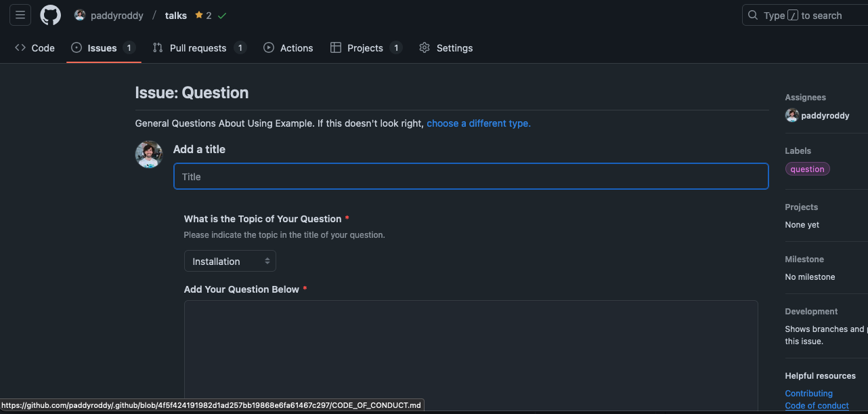Image resolution: width=868 pixels, height=414 pixels.
Task: Click the GitHub logo icon
Action: pos(50,15)
